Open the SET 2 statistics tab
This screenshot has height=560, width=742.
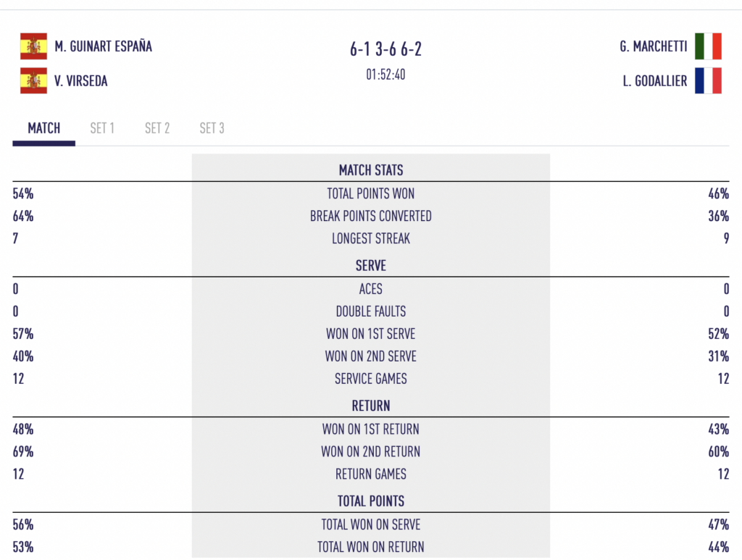(157, 128)
